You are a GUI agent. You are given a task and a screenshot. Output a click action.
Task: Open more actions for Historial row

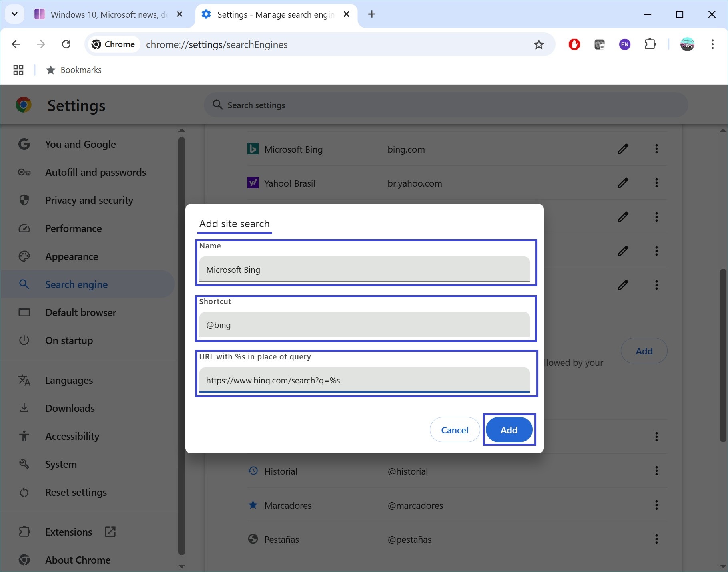click(x=656, y=471)
